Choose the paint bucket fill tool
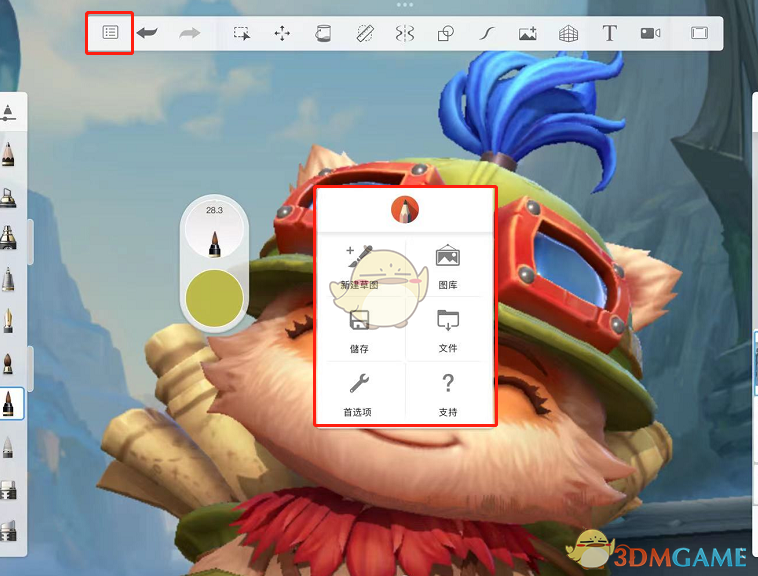758x576 pixels. coord(323,33)
